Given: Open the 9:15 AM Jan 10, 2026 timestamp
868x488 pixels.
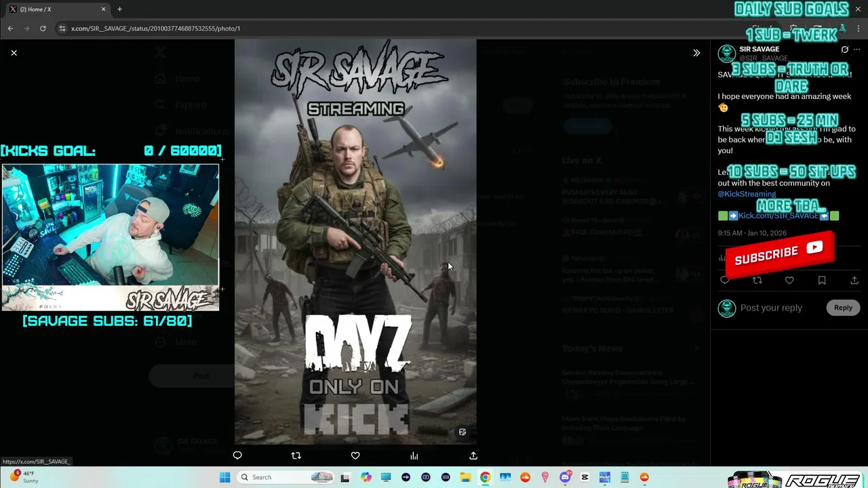Looking at the screenshot, I should tap(752, 233).
